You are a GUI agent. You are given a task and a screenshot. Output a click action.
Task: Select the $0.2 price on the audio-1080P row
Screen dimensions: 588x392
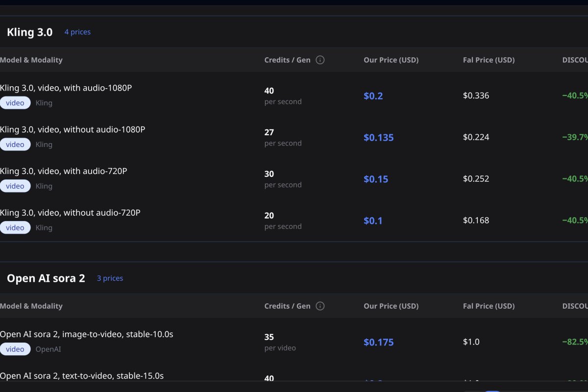(x=373, y=96)
